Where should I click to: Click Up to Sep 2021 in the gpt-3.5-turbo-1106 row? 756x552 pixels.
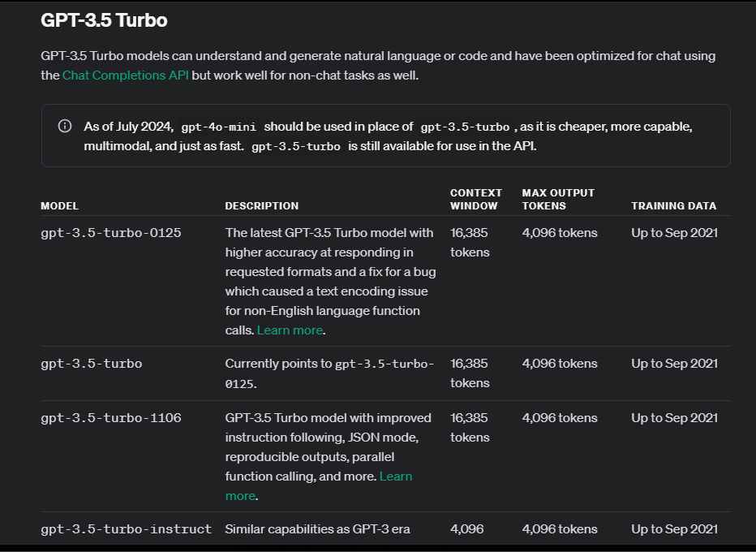675,418
